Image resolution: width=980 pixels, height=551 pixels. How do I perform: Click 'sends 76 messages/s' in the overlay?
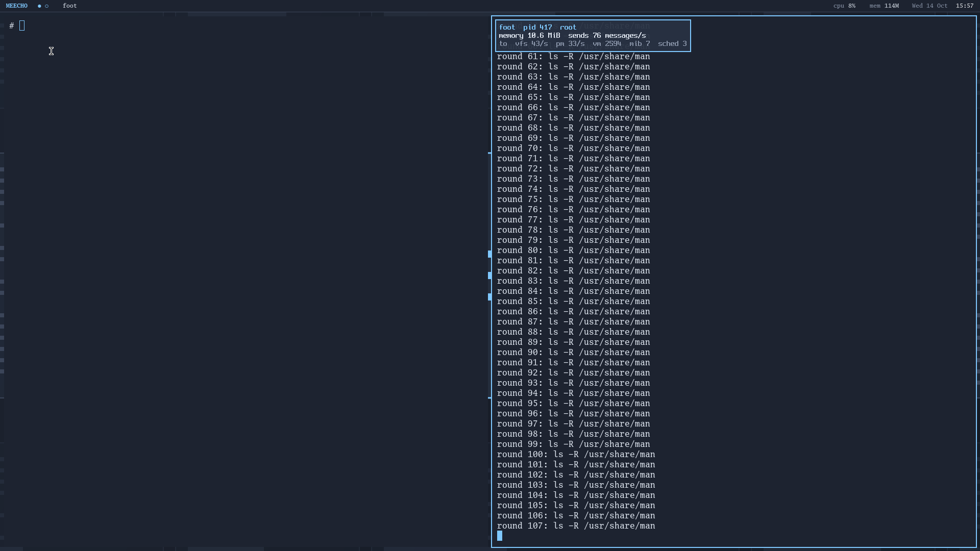(x=607, y=36)
